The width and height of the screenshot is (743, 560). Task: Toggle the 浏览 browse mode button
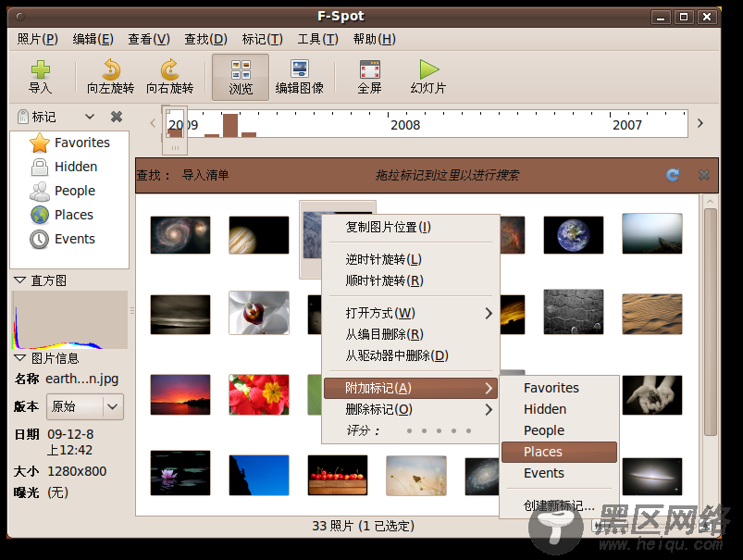click(241, 77)
